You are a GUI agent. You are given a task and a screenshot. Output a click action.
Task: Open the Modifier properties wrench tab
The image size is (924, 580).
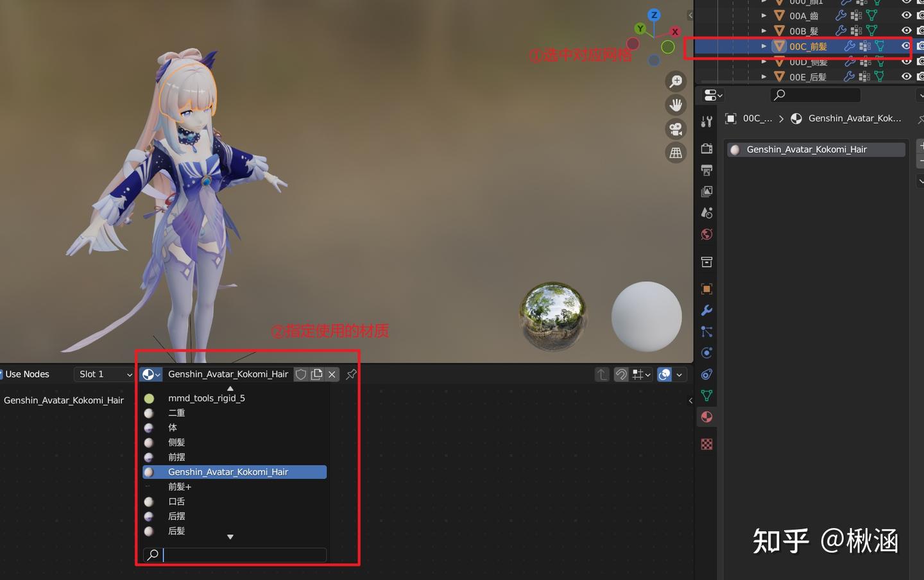coord(706,310)
